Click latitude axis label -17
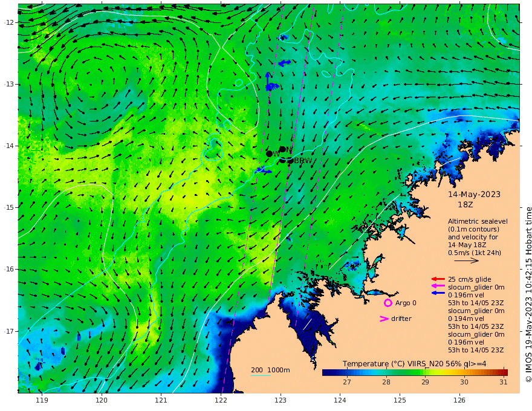 [x=9, y=331]
